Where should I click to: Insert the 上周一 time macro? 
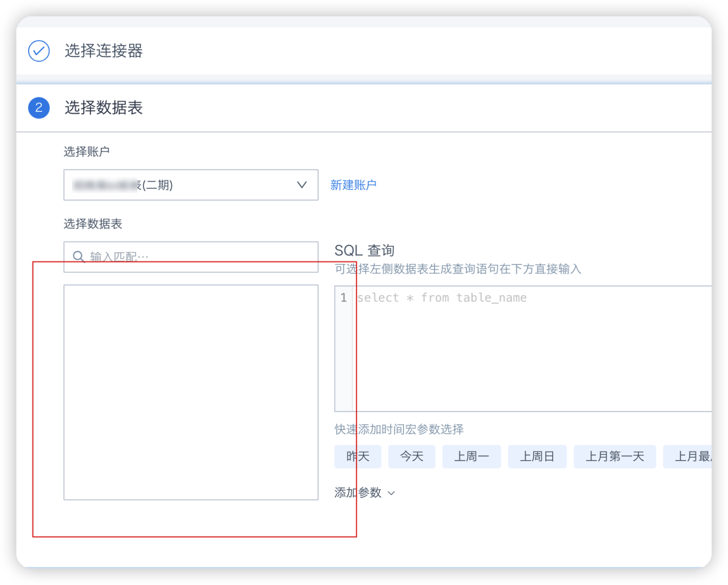(x=471, y=456)
